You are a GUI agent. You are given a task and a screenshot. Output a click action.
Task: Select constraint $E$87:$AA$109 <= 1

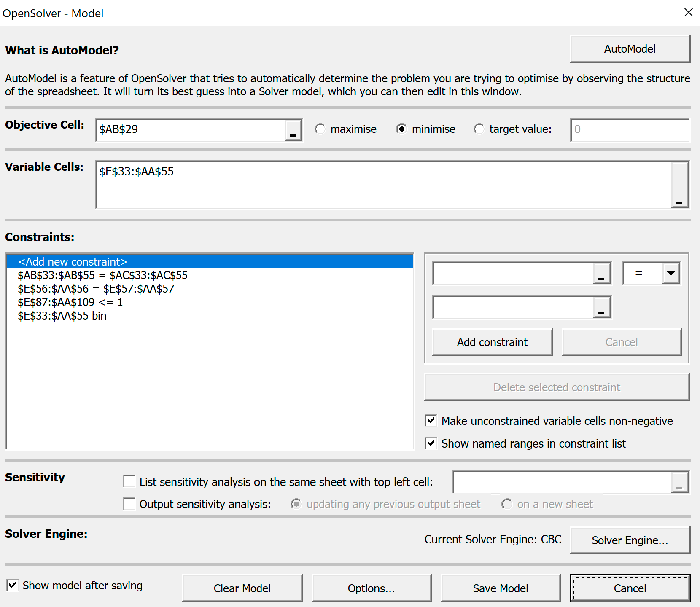click(210, 302)
